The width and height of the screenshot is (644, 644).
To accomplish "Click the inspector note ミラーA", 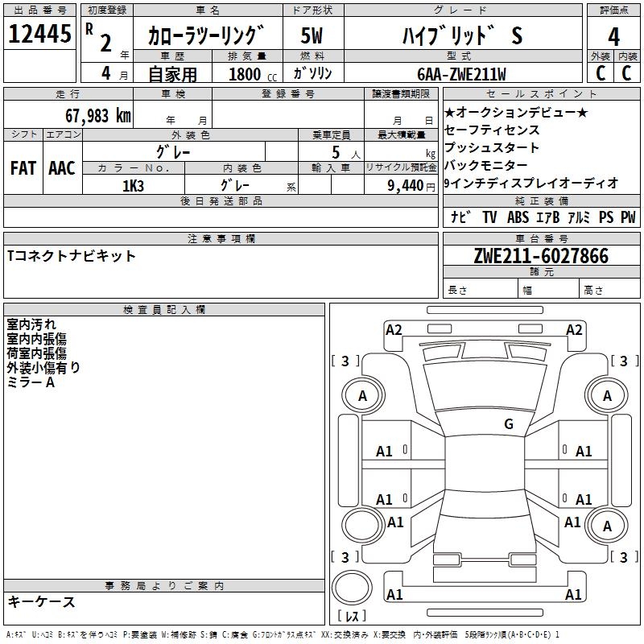I will tap(31, 382).
